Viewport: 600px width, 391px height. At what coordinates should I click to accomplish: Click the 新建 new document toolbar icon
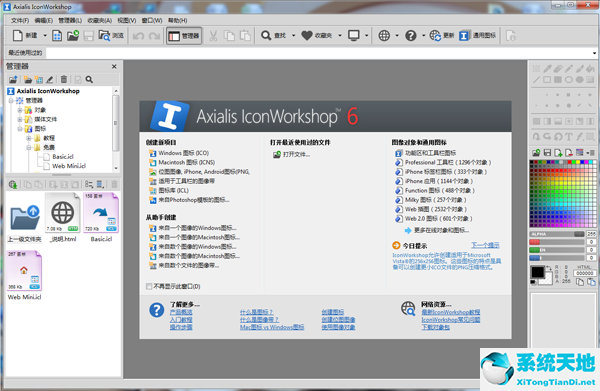(x=18, y=36)
